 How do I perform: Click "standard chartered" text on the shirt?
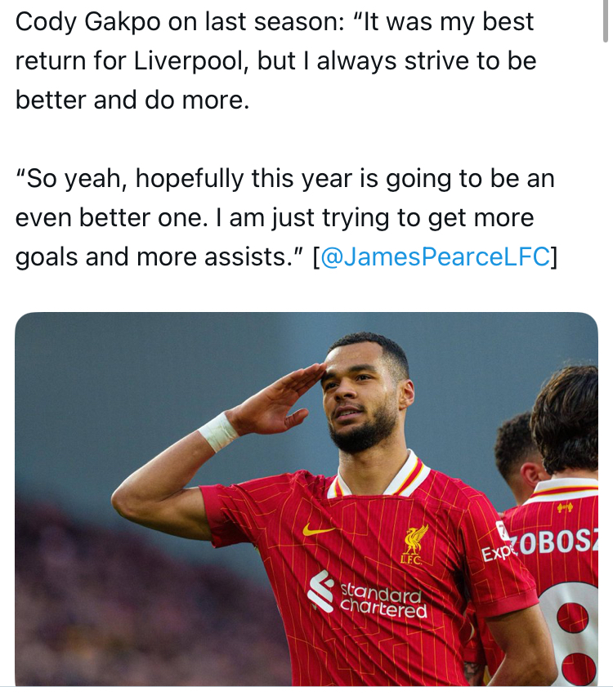pos(383,601)
